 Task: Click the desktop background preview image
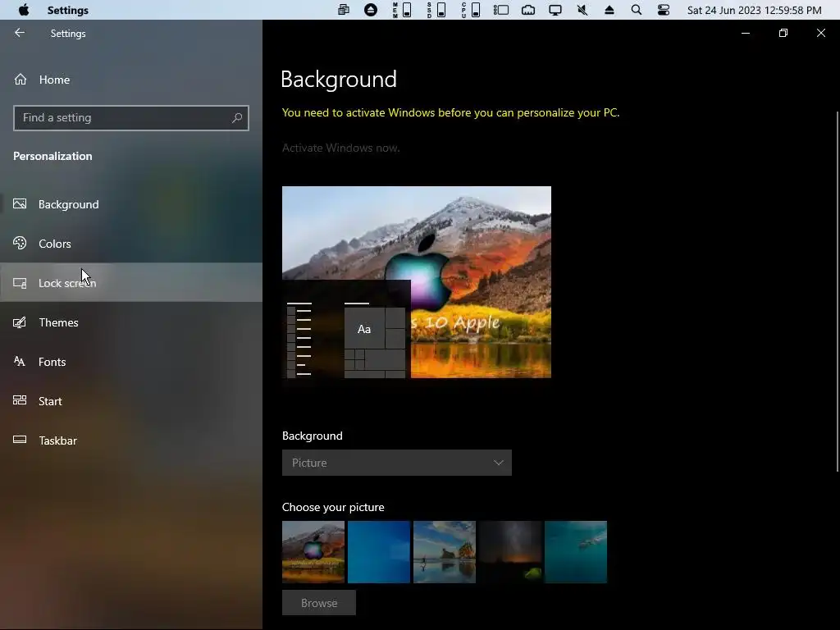click(x=417, y=282)
